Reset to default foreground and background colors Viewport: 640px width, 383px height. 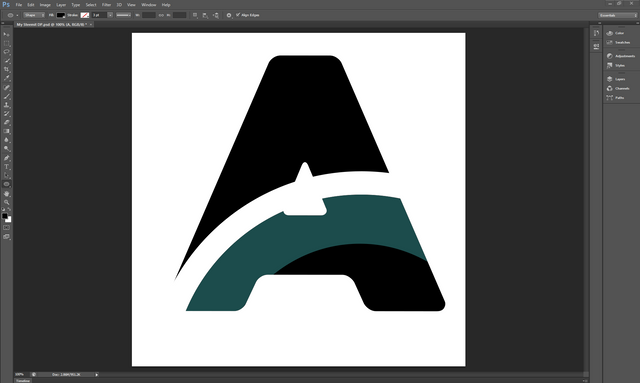(3, 209)
